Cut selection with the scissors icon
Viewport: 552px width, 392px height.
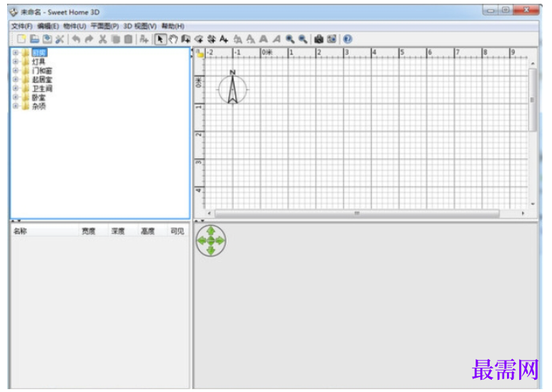click(102, 39)
